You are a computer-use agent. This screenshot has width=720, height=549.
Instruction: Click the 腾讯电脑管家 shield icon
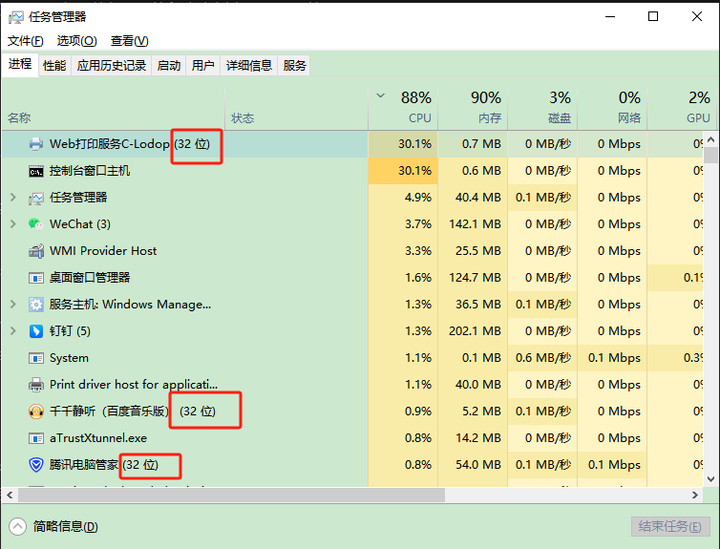(x=36, y=465)
